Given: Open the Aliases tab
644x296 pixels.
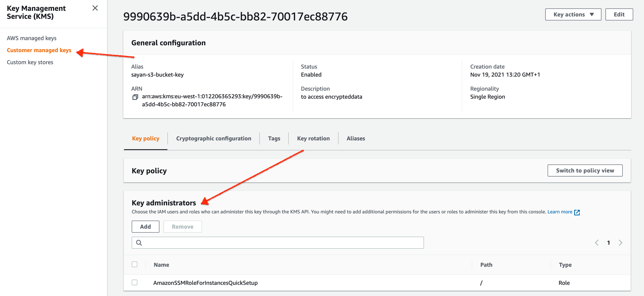Looking at the screenshot, I should [356, 138].
